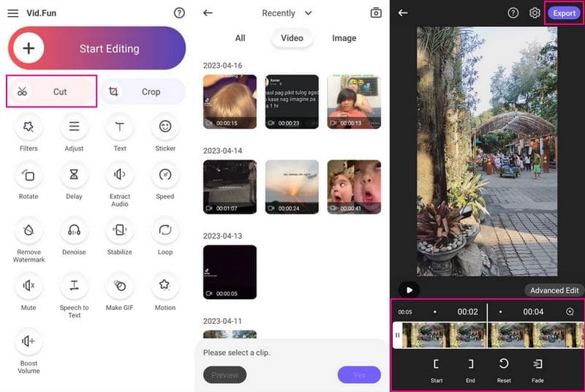Image resolution: width=585 pixels, height=392 pixels.
Task: Reset the cut selection
Action: [504, 371]
